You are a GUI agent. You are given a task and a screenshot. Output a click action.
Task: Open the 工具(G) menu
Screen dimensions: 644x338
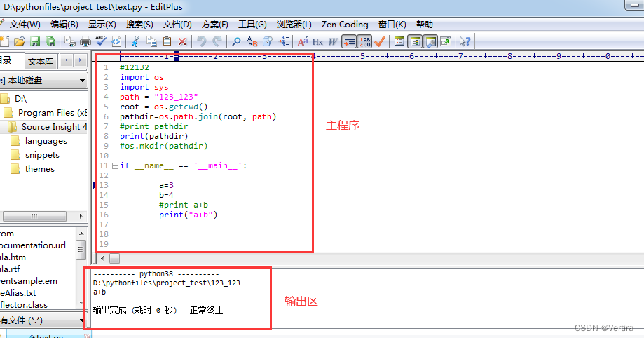(x=252, y=25)
